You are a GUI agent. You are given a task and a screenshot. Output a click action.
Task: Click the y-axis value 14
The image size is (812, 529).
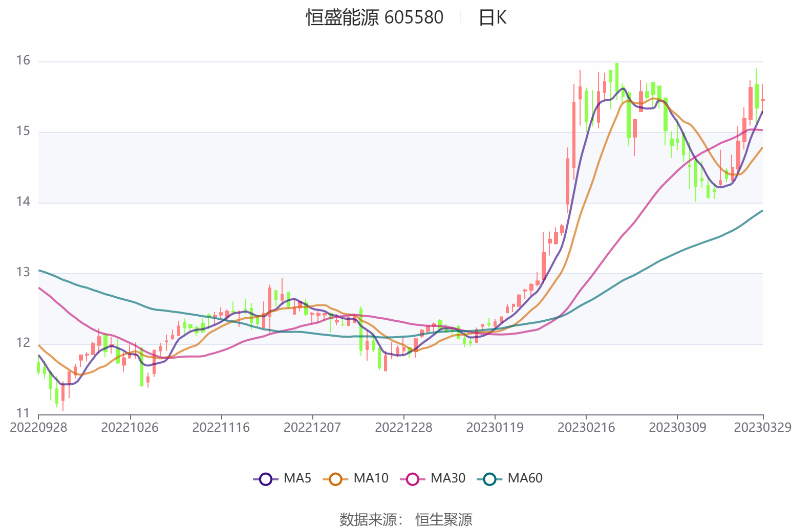(23, 202)
